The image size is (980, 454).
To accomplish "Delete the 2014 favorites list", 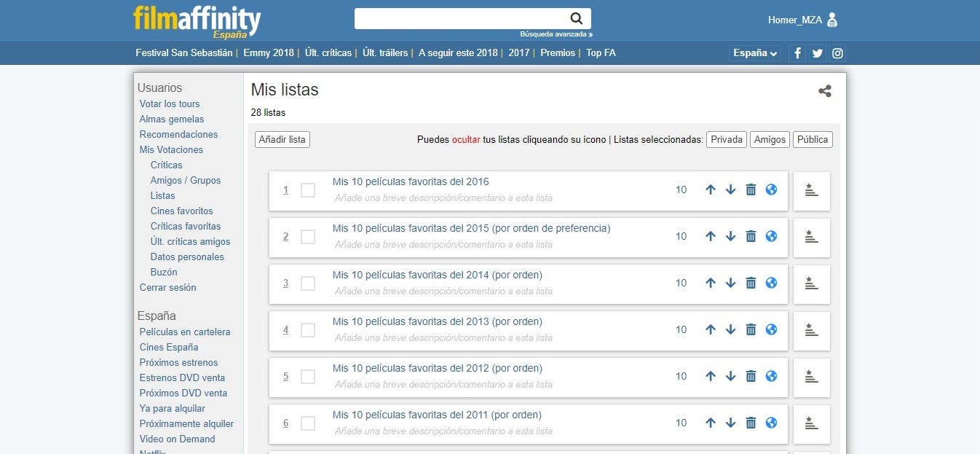I will tap(751, 283).
